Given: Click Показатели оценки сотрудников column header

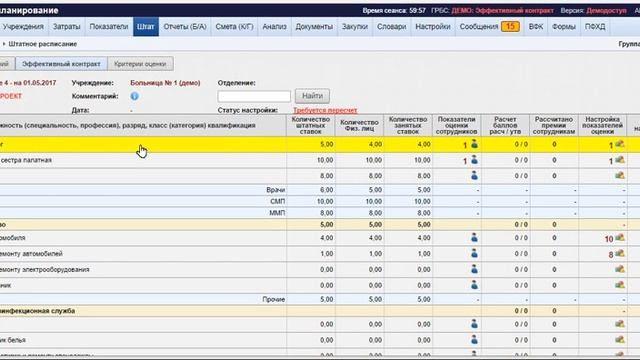Looking at the screenshot, I should click(456, 125).
